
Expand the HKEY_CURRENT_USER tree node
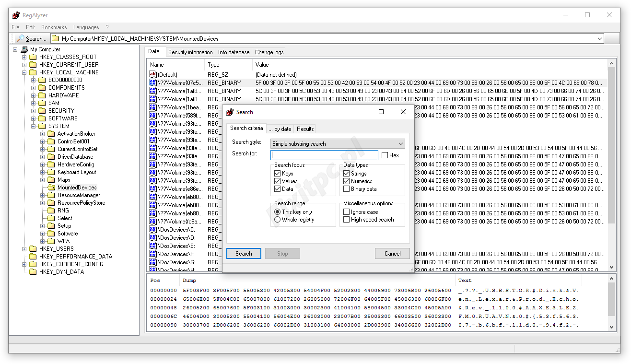tap(24, 65)
